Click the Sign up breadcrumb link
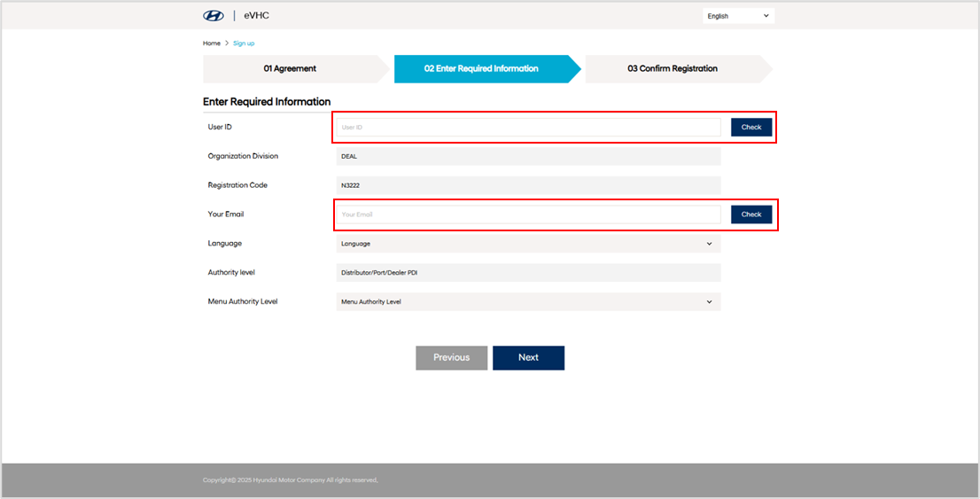 click(x=244, y=43)
